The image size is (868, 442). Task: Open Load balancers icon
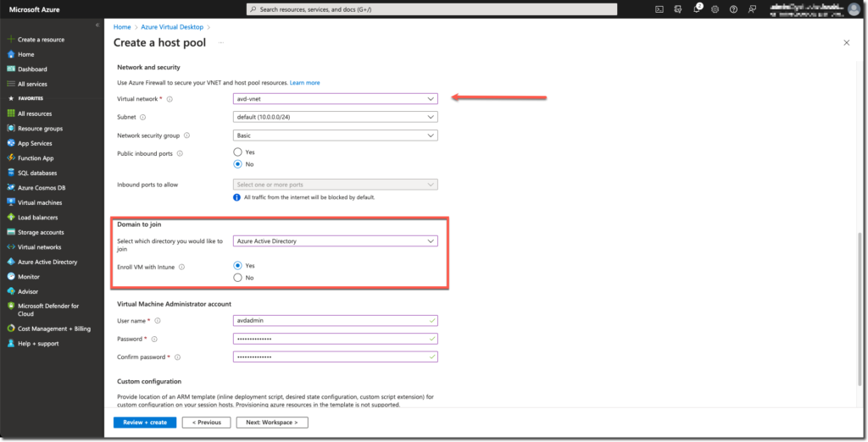(10, 218)
